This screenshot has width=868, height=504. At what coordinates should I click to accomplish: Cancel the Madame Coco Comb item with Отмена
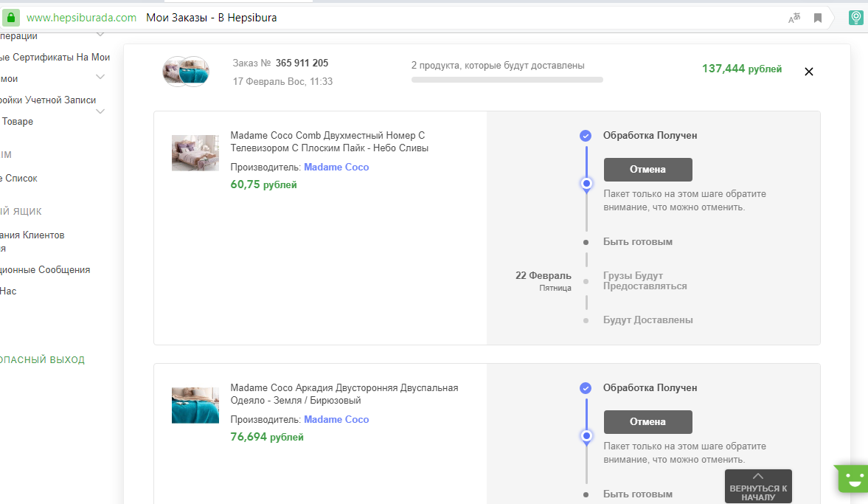pyautogui.click(x=647, y=170)
